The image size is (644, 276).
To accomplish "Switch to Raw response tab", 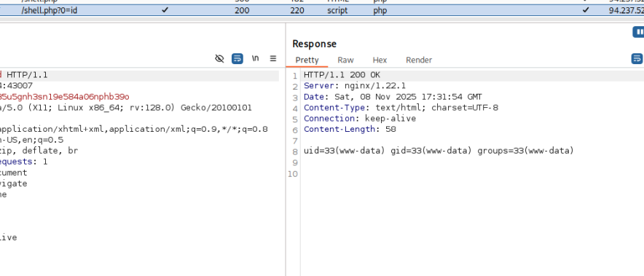I will pos(345,60).
